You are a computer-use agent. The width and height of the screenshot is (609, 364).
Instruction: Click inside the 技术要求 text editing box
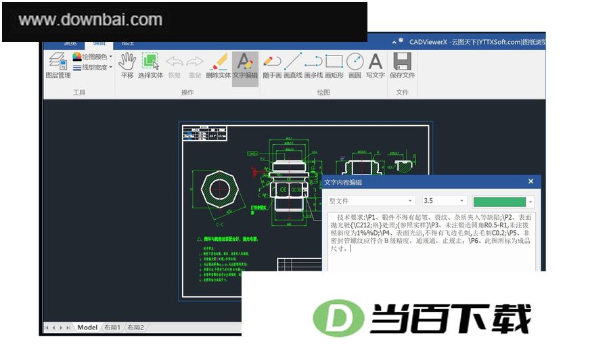pos(431,242)
